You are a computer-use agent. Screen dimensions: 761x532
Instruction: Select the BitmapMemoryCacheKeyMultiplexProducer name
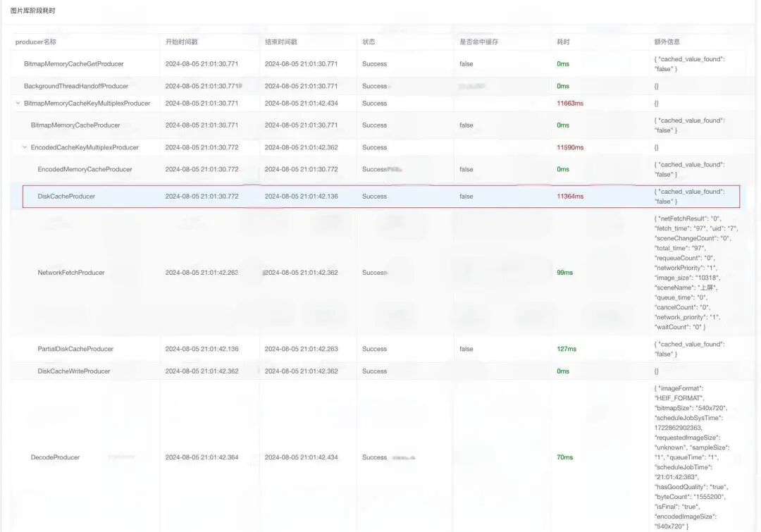(87, 104)
